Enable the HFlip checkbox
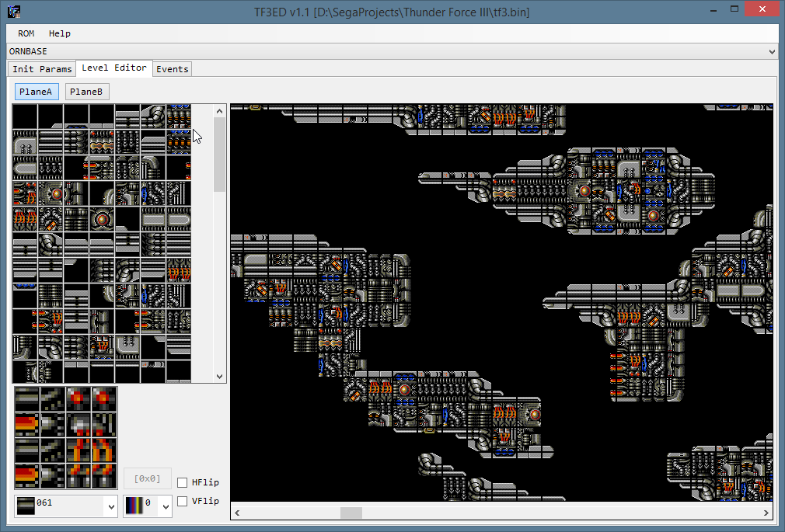Image resolution: width=785 pixels, height=532 pixels. click(182, 482)
